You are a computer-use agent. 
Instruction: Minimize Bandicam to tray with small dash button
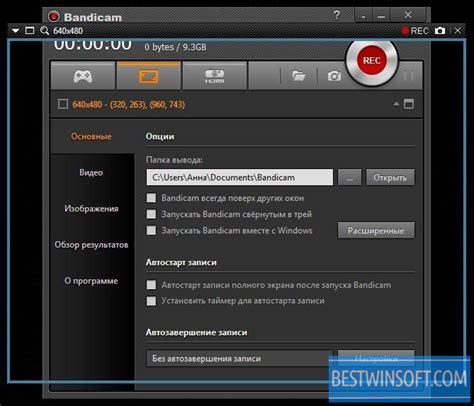(363, 16)
